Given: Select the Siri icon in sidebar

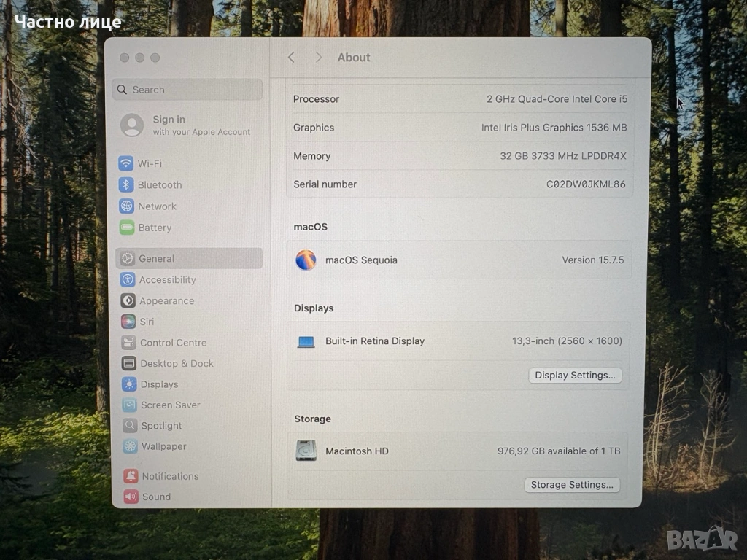Looking at the screenshot, I should tap(128, 322).
